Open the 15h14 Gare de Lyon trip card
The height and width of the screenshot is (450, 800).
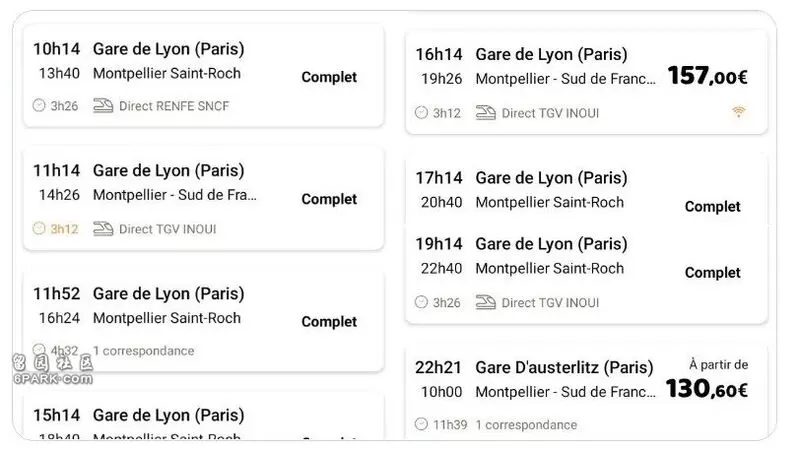coord(204,418)
